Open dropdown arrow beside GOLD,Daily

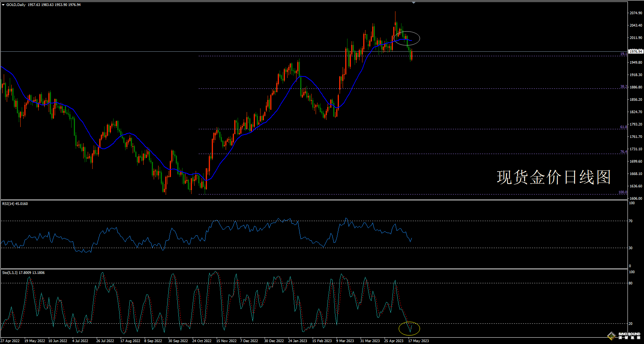(3, 5)
